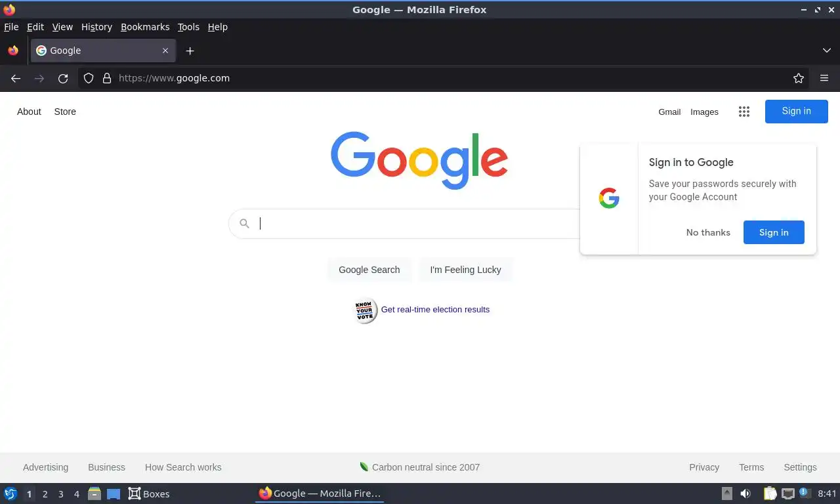Image resolution: width=840 pixels, height=504 pixels.
Task: Click the Know Your Vote badge
Action: click(x=365, y=310)
